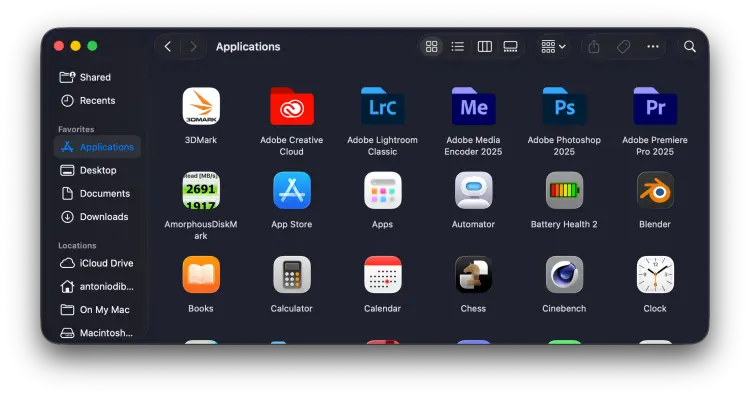Select the Blender app icon
The width and height of the screenshot is (750, 398).
pos(655,190)
